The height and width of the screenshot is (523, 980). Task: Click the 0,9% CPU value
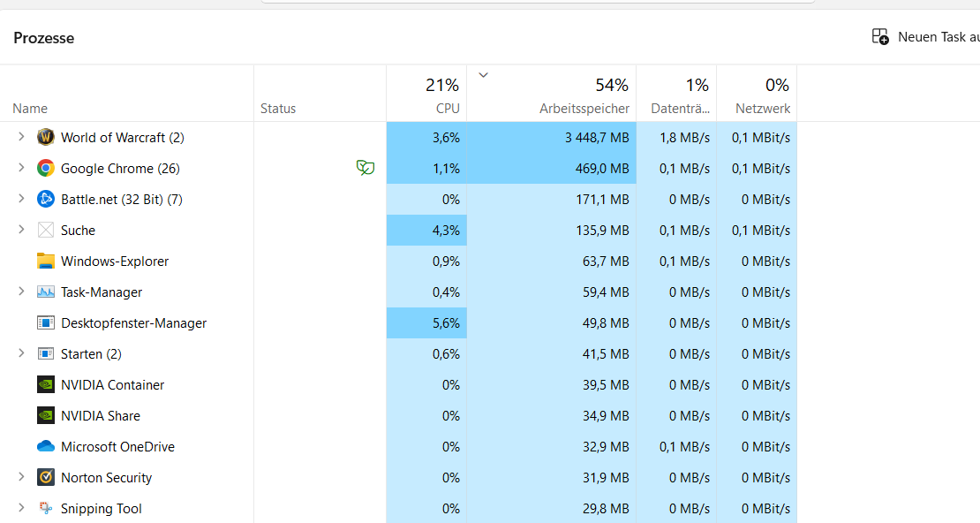[446, 261]
